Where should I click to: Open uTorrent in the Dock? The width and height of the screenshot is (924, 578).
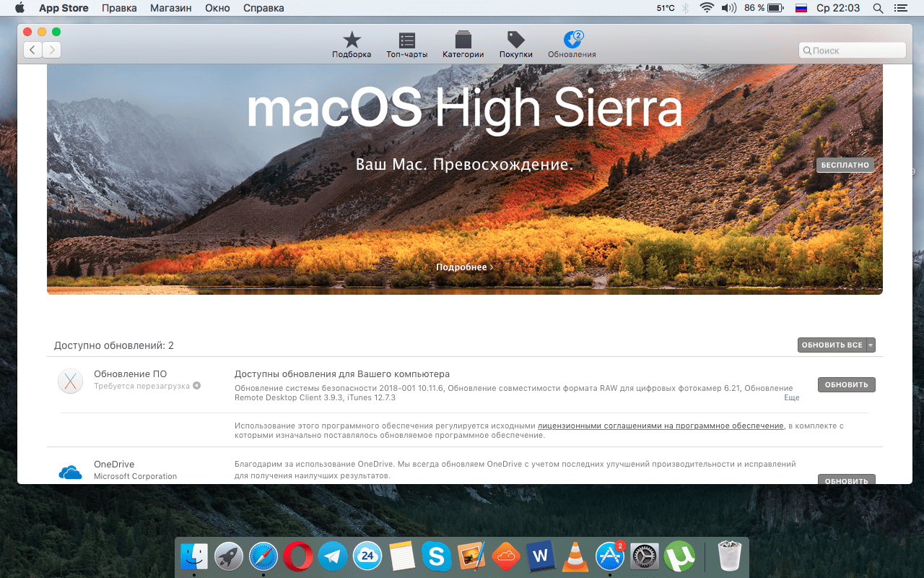tap(679, 556)
